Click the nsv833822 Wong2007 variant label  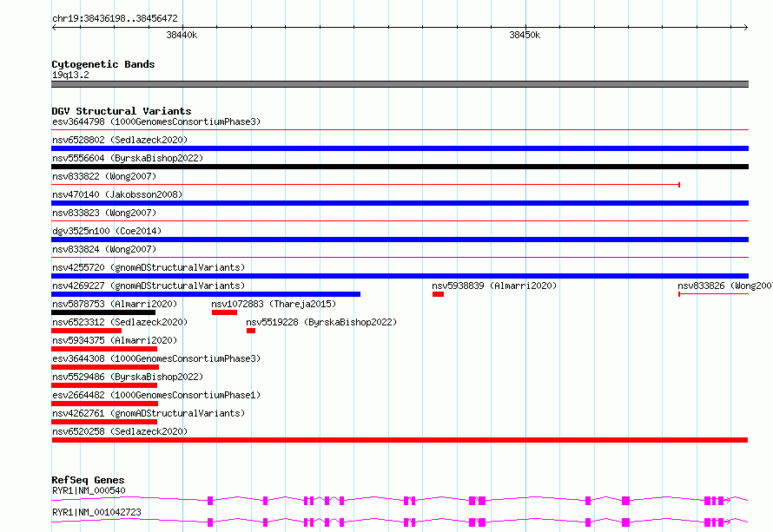pos(104,176)
